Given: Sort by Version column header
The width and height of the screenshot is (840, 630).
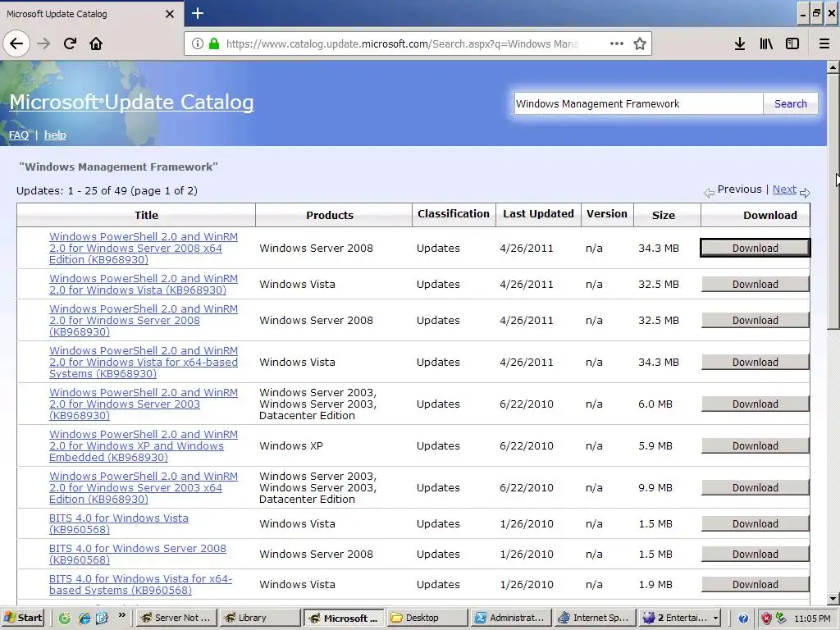Looking at the screenshot, I should [x=606, y=214].
